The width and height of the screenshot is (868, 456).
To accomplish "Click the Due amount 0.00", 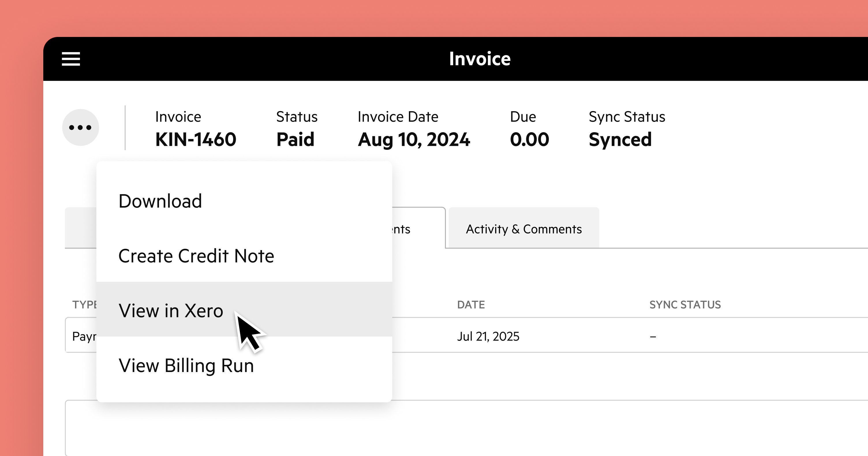I will point(529,139).
